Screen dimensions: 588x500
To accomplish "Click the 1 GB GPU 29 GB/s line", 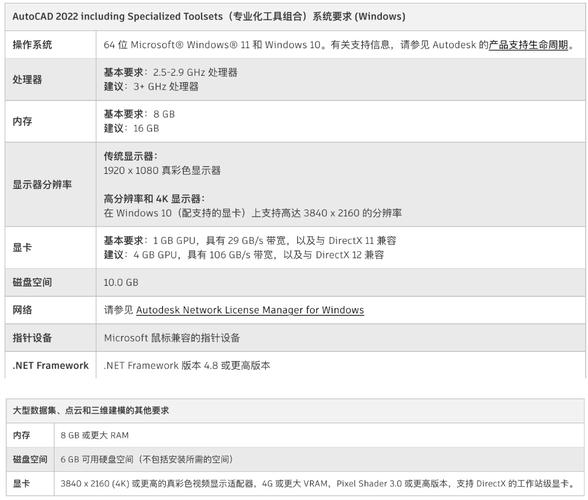I will click(x=250, y=240).
